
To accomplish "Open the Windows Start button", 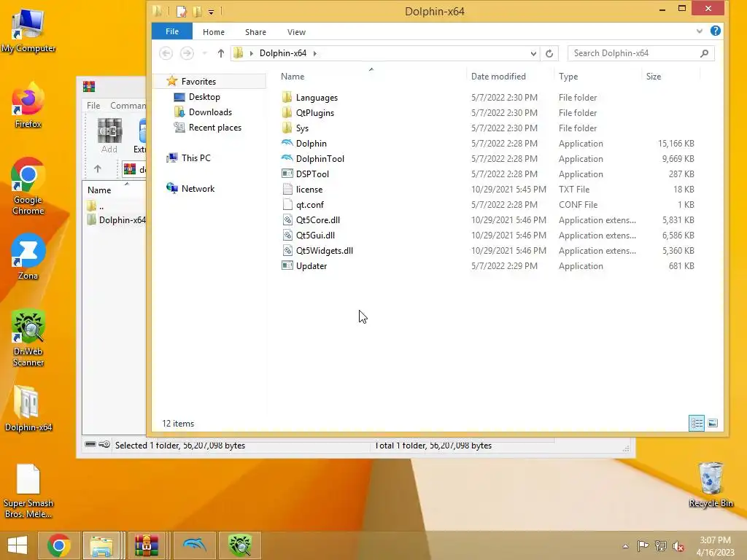I will (18, 545).
